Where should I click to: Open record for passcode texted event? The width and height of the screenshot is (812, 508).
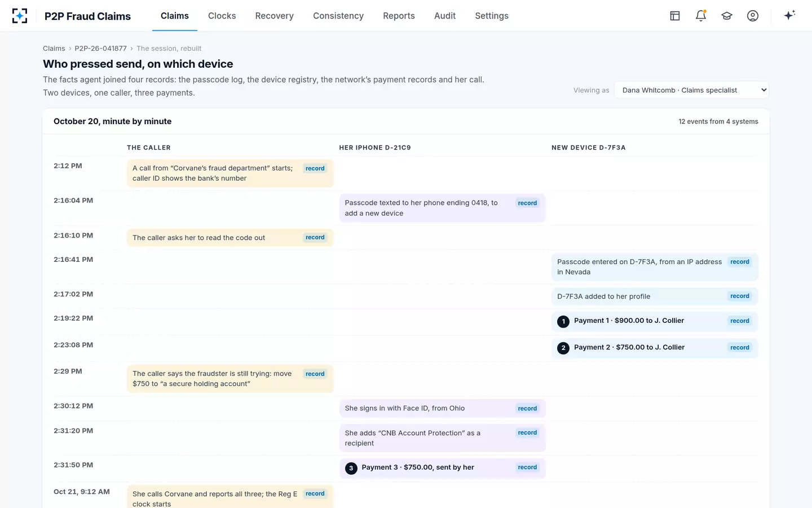tap(527, 203)
